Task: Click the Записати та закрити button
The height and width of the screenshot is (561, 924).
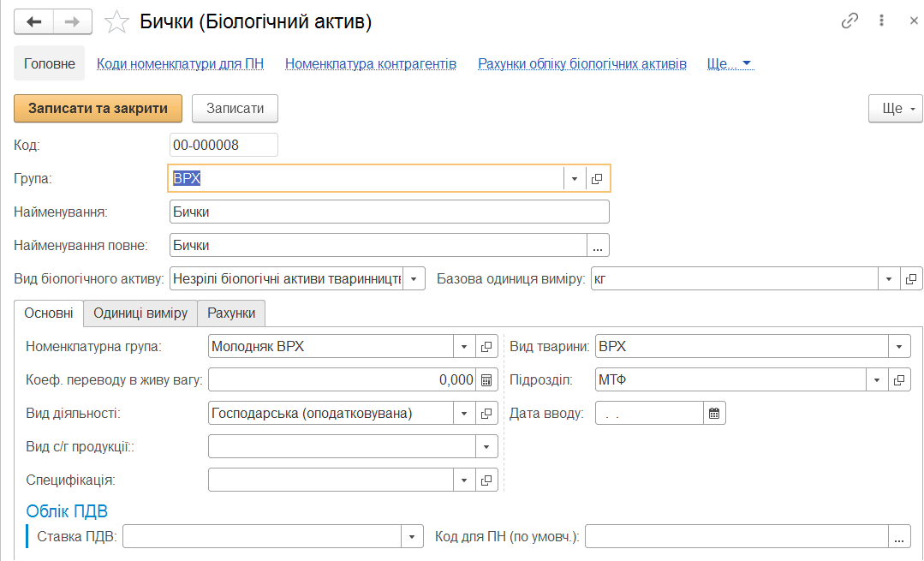Action: (x=98, y=109)
